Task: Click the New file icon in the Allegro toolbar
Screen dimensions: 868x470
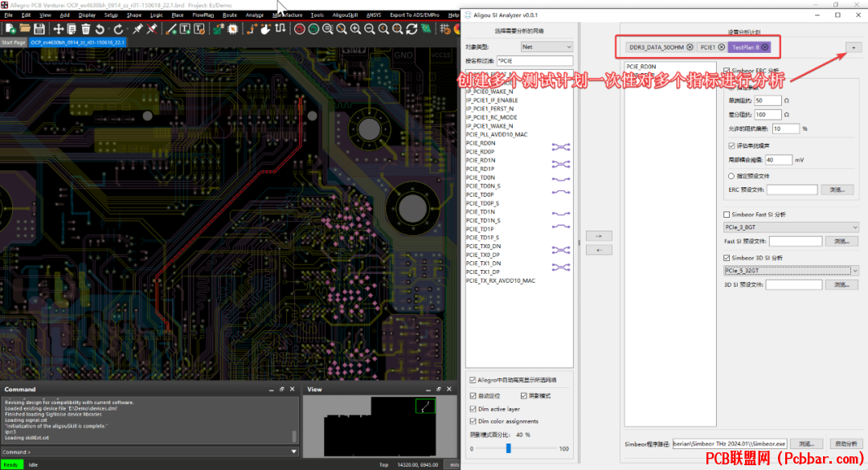Action: (10, 29)
